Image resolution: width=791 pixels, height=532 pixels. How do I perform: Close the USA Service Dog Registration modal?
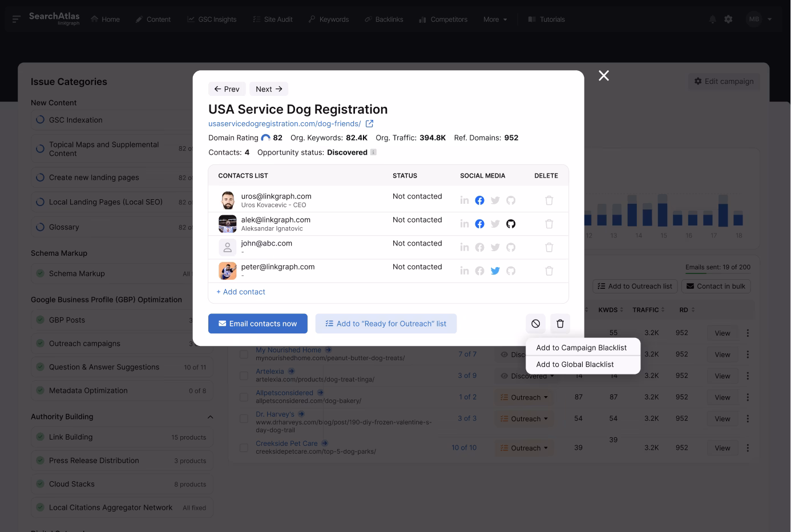pos(603,76)
